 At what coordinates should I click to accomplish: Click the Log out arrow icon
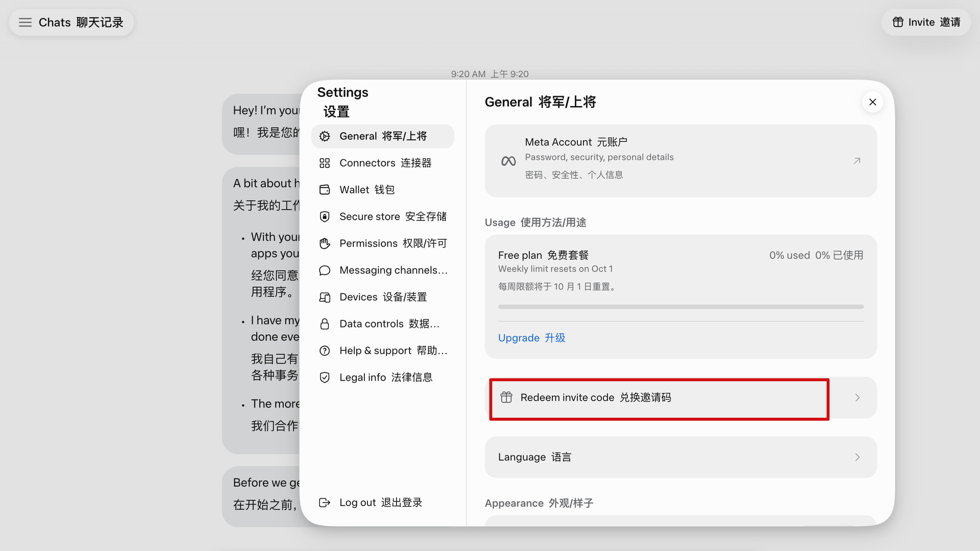click(x=325, y=503)
